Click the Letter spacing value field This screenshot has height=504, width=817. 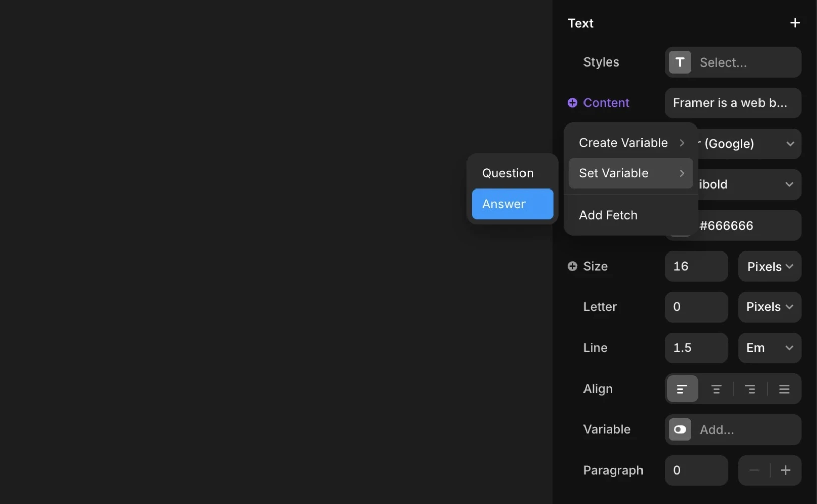696,307
